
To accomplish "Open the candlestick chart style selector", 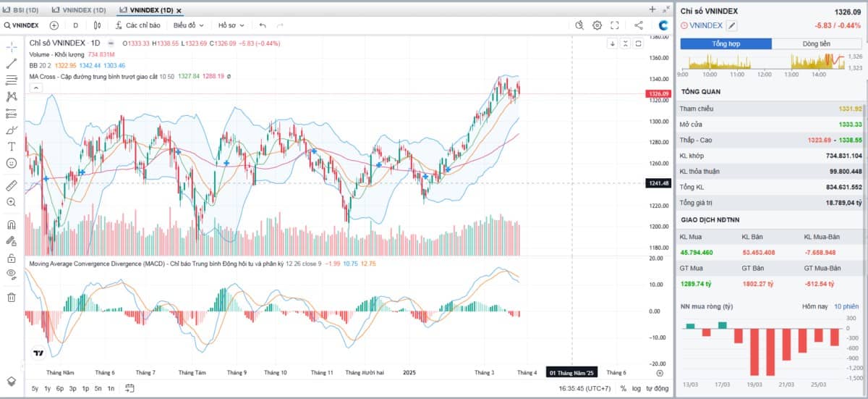I will coord(96,25).
